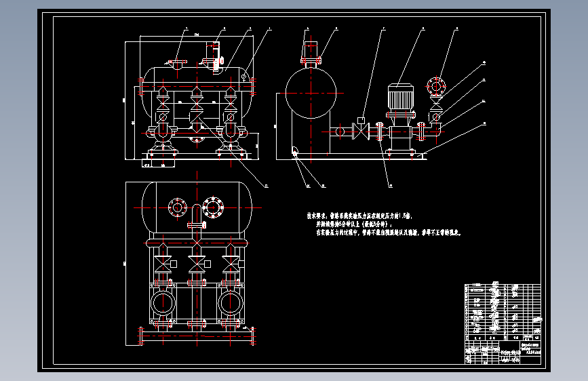The height and width of the screenshot is (381, 588).
Task: Click the small nozzle on top-left of front-view tank
Action: coord(177,64)
